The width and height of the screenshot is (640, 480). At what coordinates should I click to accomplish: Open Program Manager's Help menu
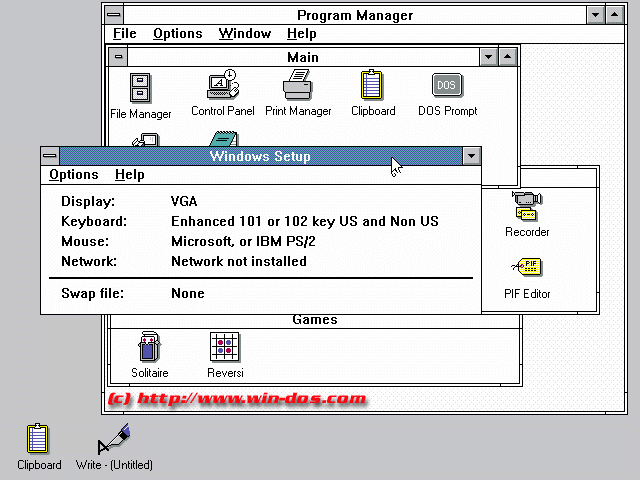point(301,34)
